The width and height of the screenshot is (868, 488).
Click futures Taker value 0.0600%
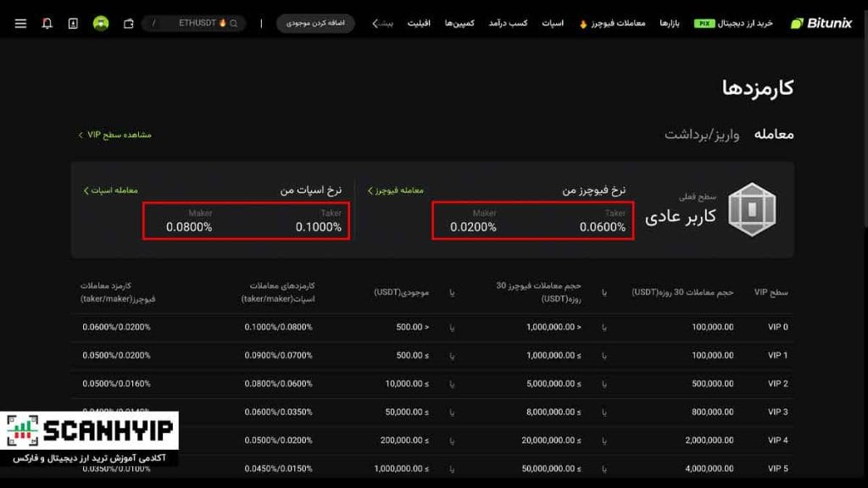tap(603, 227)
